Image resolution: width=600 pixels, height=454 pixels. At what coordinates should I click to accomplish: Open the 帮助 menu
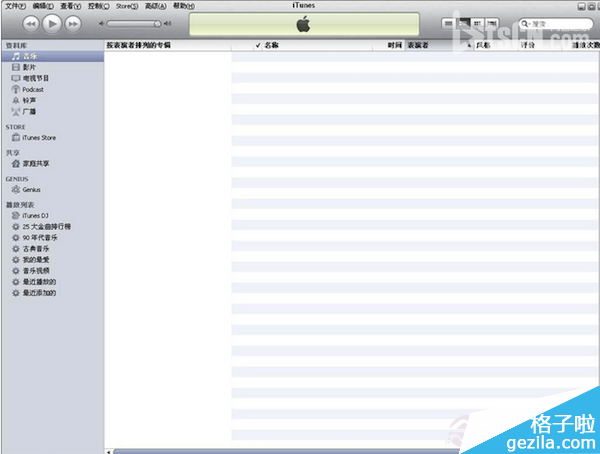184,6
